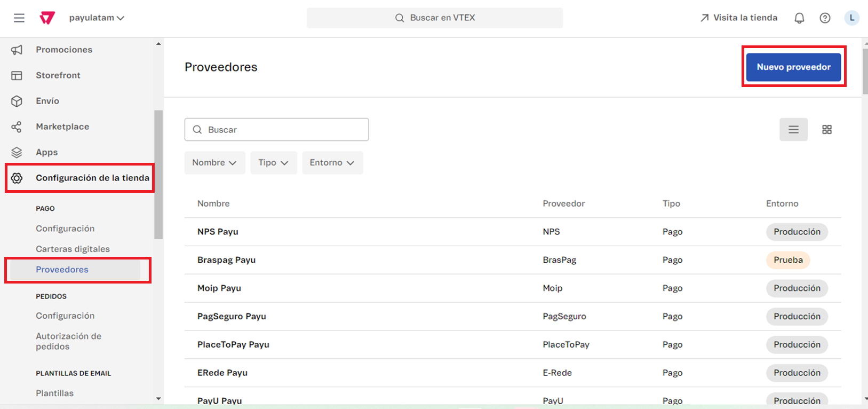Open the user profile avatar L
This screenshot has height=409, width=868.
pos(852,18)
